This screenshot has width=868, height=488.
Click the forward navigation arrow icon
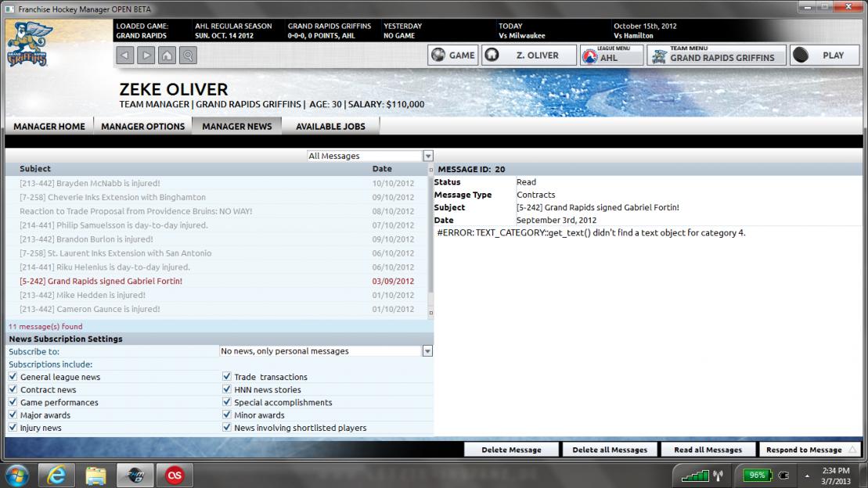pyautogui.click(x=146, y=56)
